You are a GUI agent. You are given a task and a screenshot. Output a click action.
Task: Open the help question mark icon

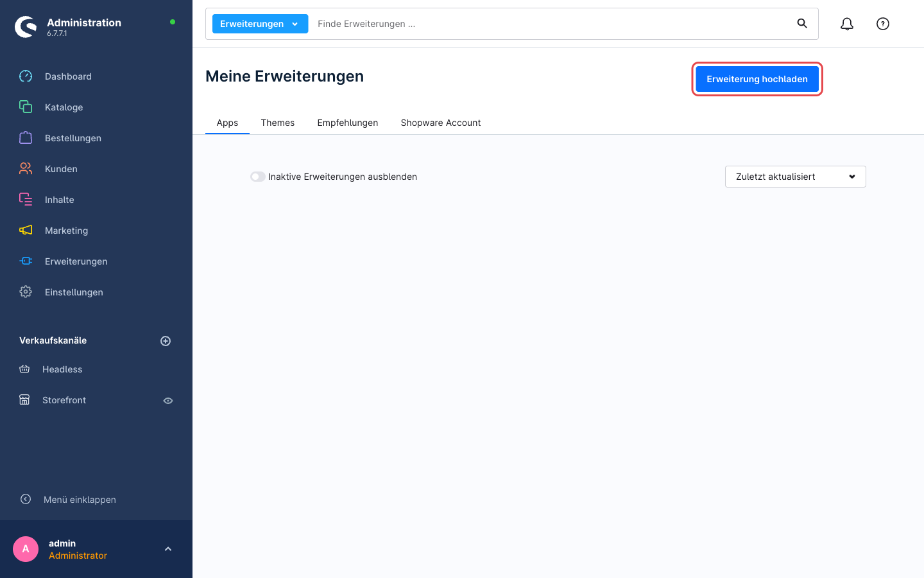883,24
